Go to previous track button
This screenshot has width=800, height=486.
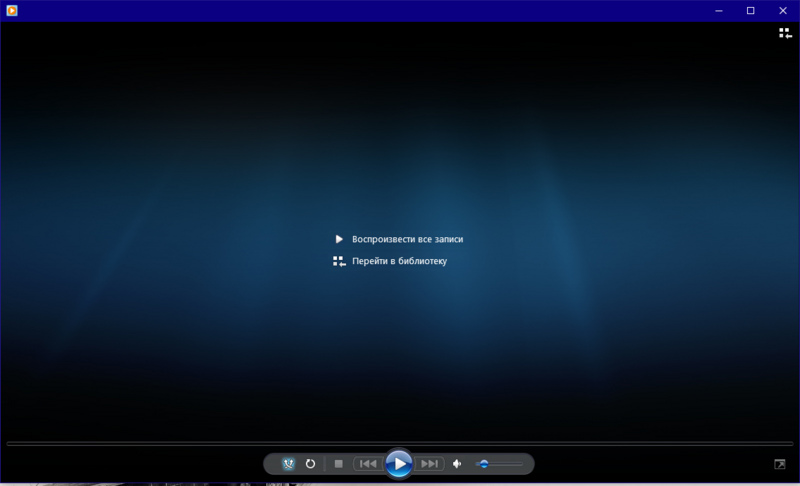[368, 464]
